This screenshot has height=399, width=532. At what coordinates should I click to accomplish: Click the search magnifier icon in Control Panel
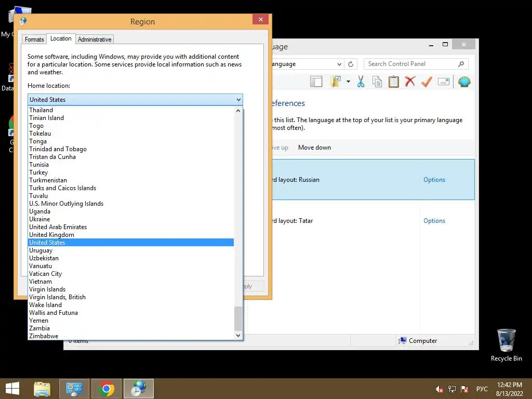461,64
